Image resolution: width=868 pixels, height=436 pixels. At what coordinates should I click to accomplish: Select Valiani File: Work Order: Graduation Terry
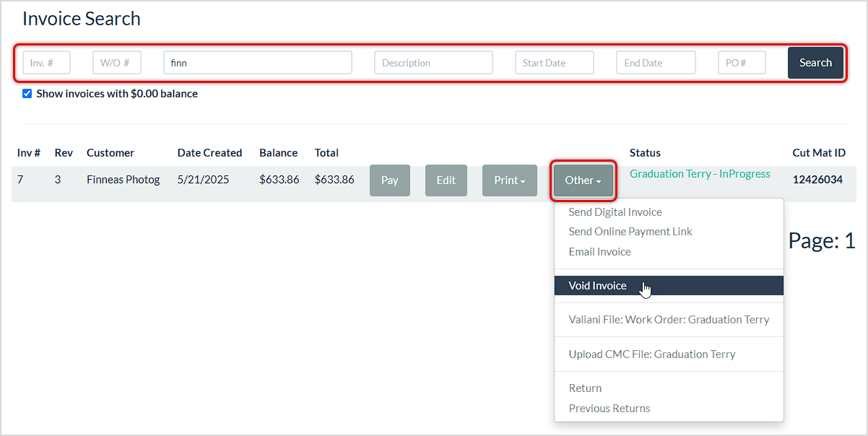click(x=669, y=319)
